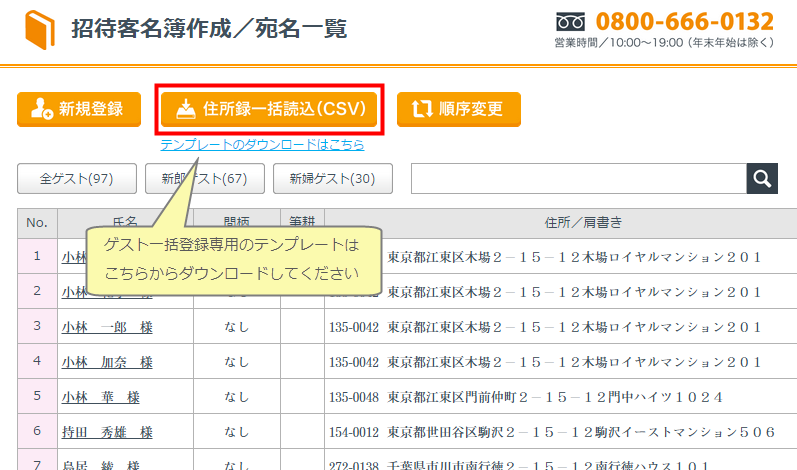Click the 間柄 column header
The width and height of the screenshot is (797, 470).
point(236,222)
